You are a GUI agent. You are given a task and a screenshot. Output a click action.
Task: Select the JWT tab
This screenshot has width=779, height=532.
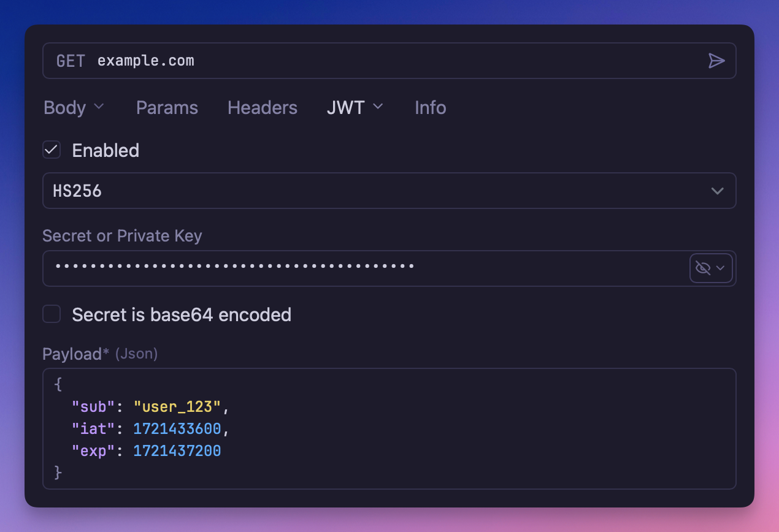pyautogui.click(x=345, y=107)
